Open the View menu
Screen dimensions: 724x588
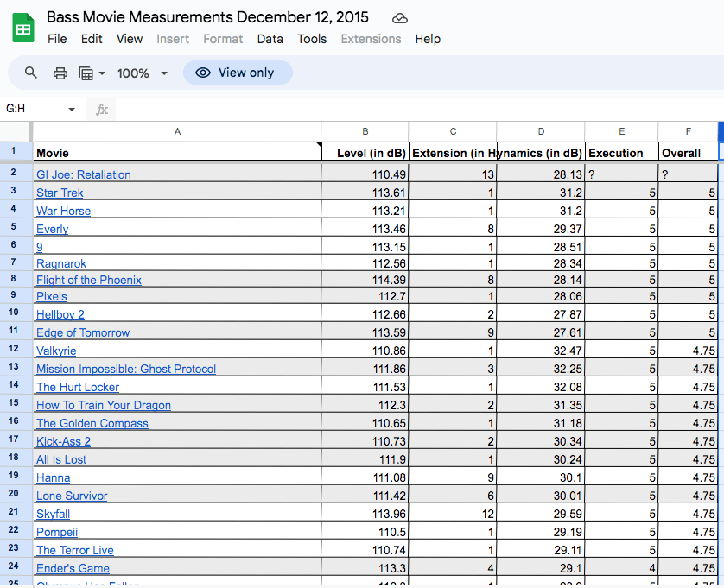point(130,39)
